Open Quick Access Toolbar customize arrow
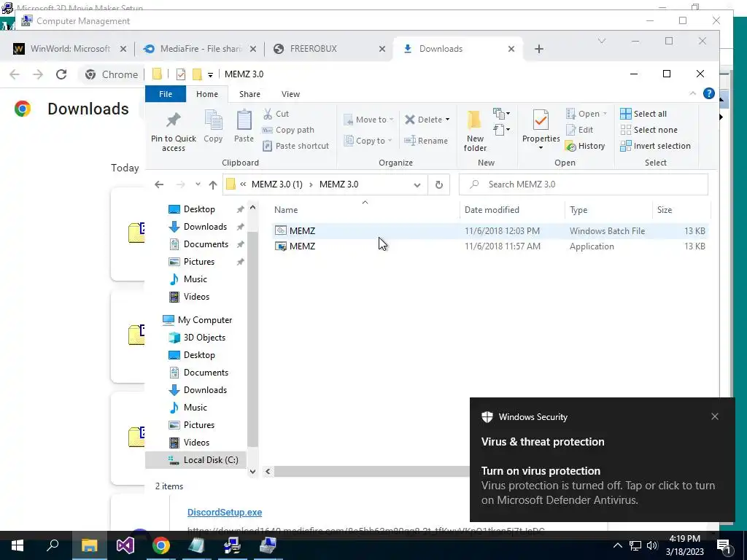Viewport: 747px width, 560px height. pos(210,75)
